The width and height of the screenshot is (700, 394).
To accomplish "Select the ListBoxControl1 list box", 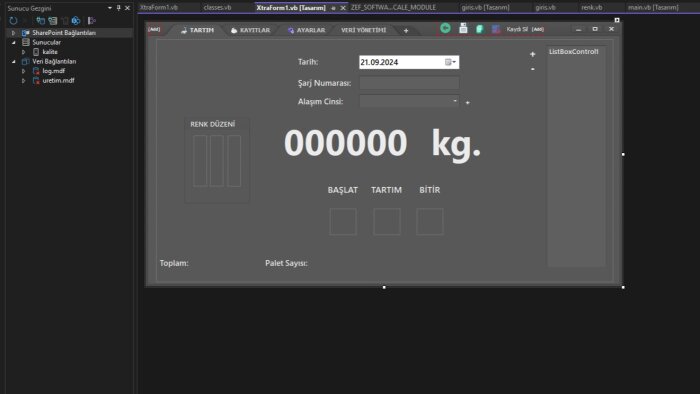I will (x=576, y=156).
